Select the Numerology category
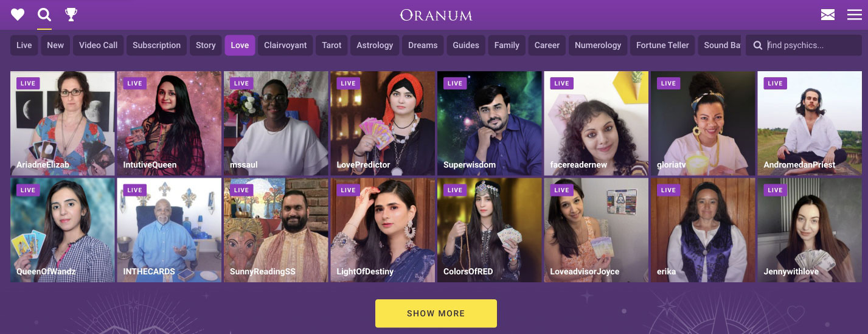 coord(598,45)
